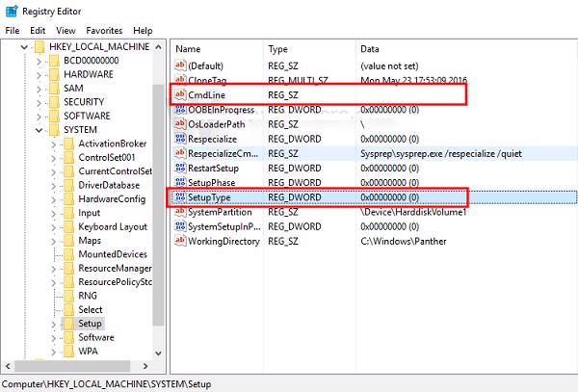Viewport: 578px width, 392px height.
Task: Click the (Default) string value icon
Action: tap(180, 65)
